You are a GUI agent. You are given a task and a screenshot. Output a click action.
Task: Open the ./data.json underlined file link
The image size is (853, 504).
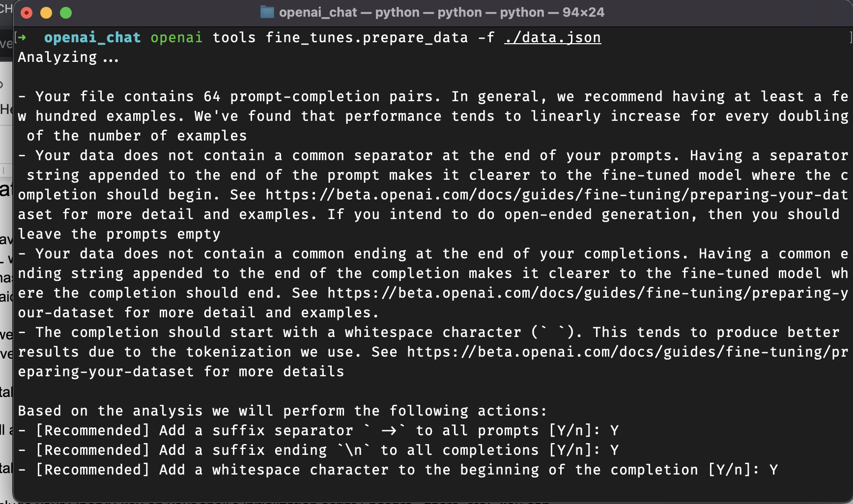click(x=552, y=37)
